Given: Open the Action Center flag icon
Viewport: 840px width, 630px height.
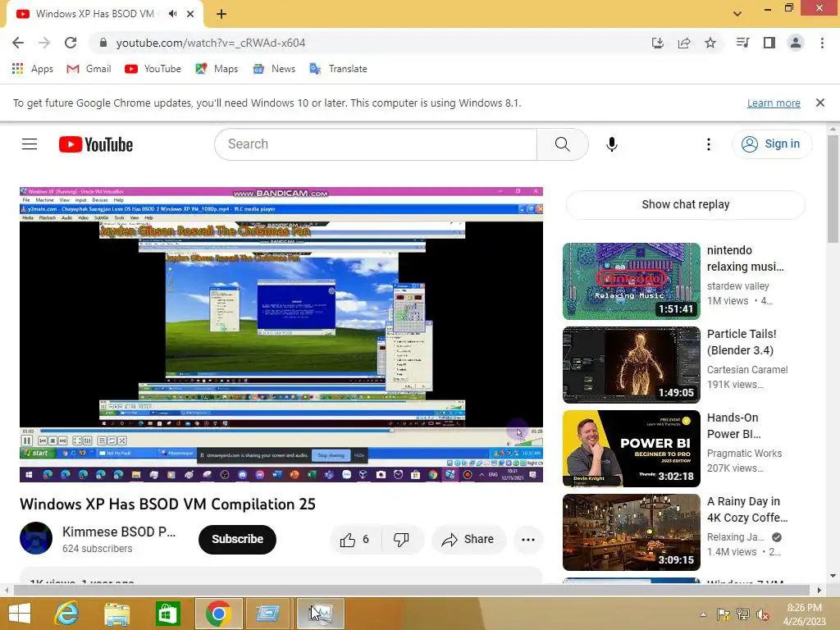Looking at the screenshot, I should click(x=724, y=614).
